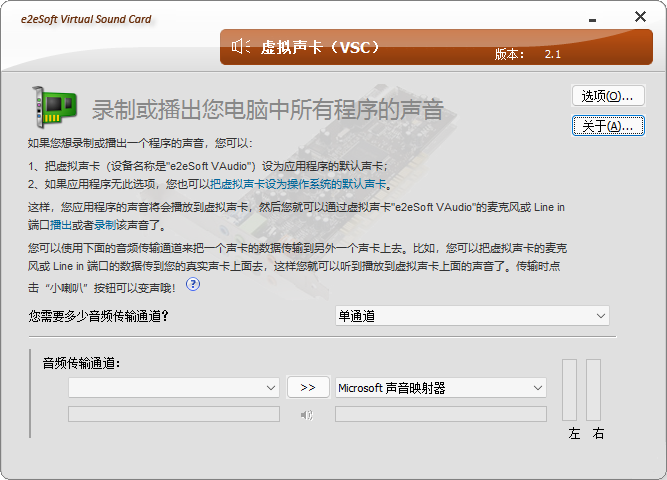Open the empty source sound card dropdown
The height and width of the screenshot is (480, 667).
click(174, 388)
